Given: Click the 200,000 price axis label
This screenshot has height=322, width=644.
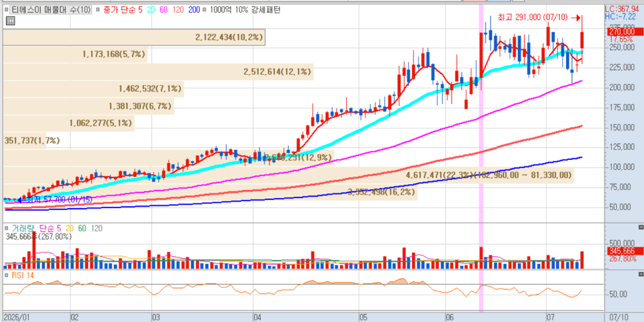Looking at the screenshot, I should coord(622,87).
